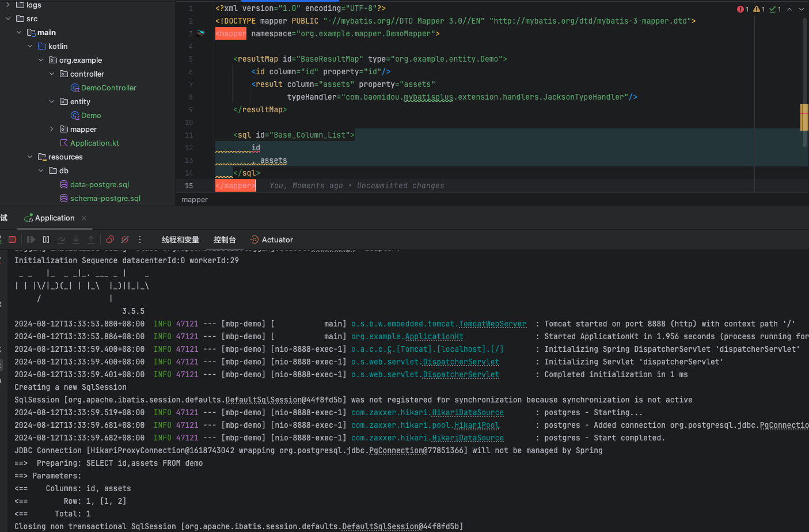Stop the running Application with the red square

[12, 240]
